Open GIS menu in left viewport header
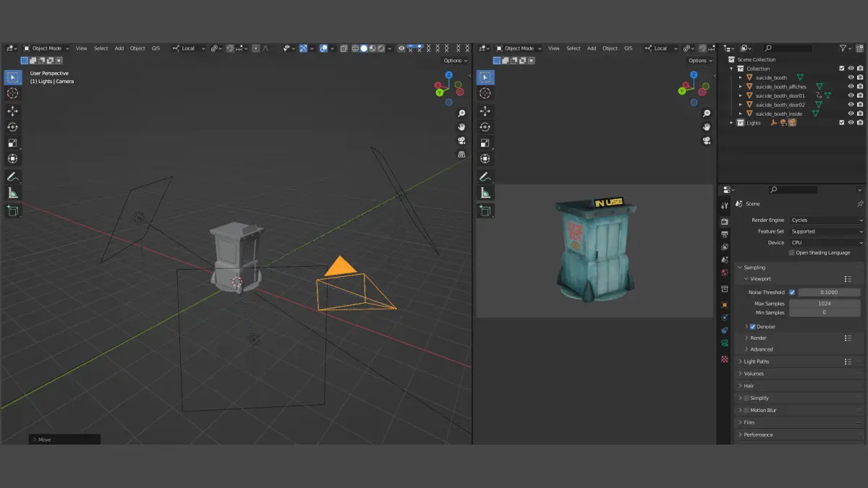 coord(156,48)
